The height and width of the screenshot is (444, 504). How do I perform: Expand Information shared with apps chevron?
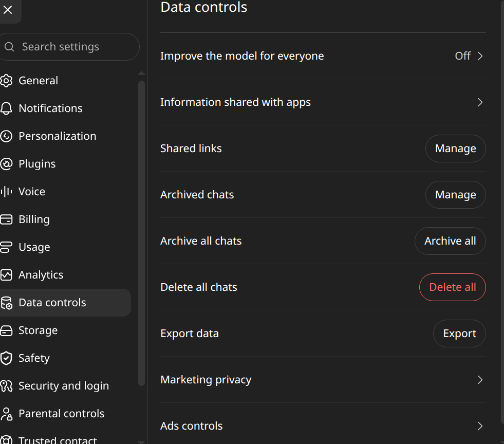tap(480, 102)
